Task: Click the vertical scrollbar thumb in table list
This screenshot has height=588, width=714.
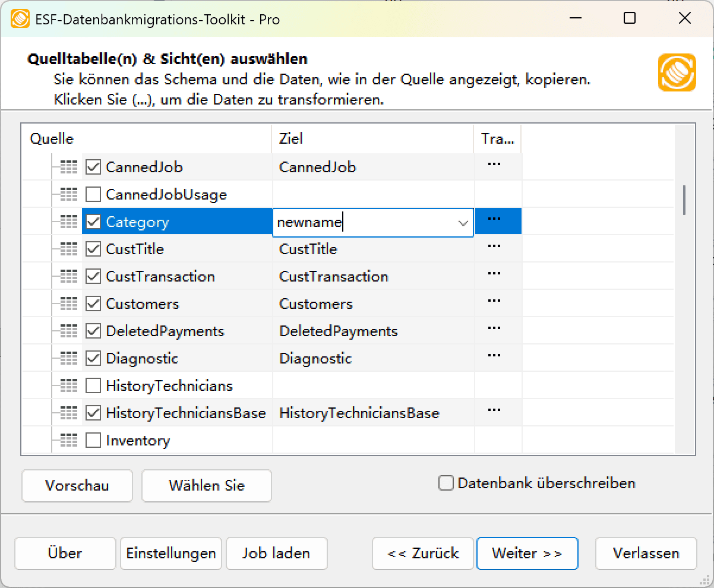Action: 684,200
